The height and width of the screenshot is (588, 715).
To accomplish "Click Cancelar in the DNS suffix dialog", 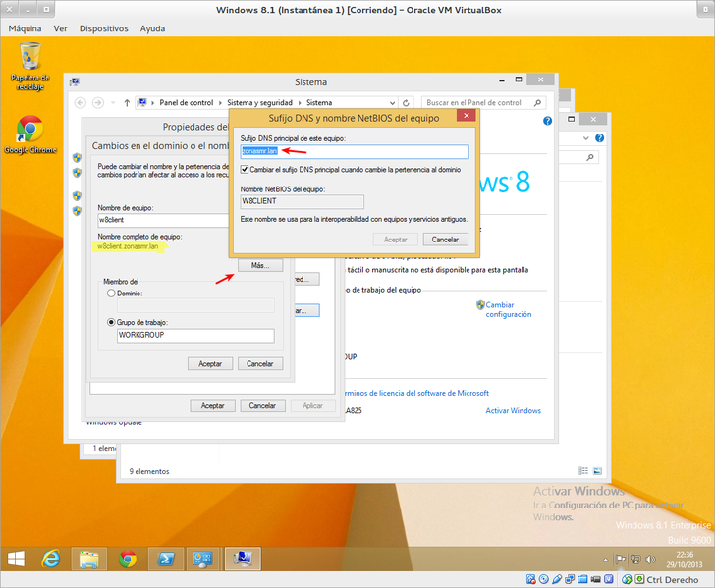I will click(445, 240).
